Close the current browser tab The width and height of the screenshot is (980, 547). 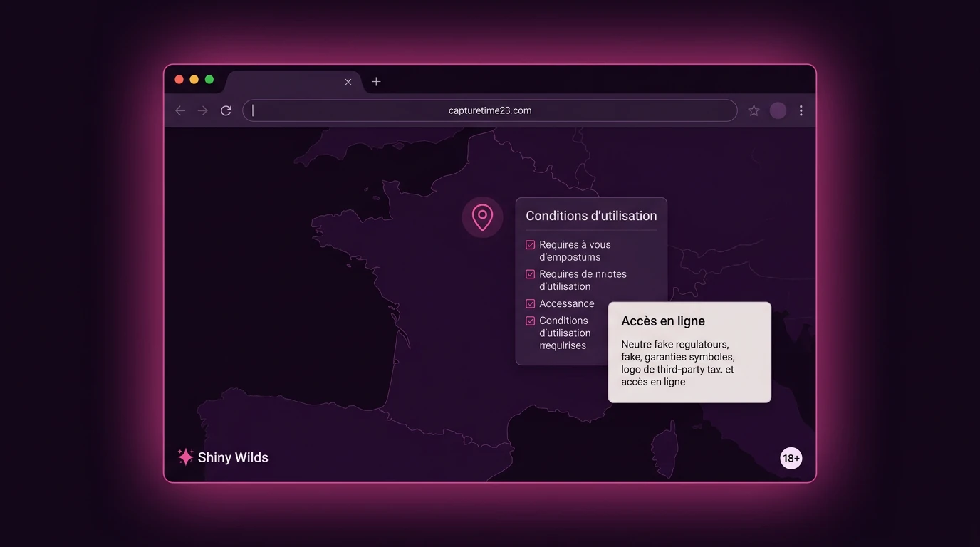tap(348, 82)
